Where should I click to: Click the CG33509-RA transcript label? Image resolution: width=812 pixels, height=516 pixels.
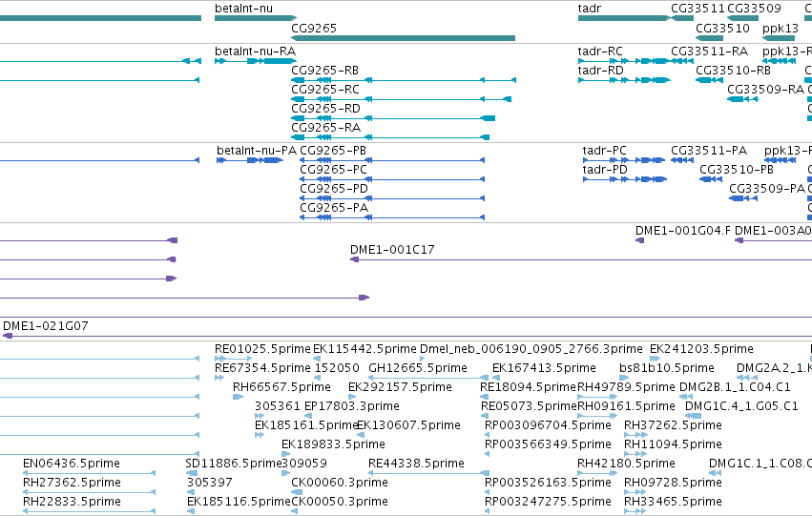(765, 90)
